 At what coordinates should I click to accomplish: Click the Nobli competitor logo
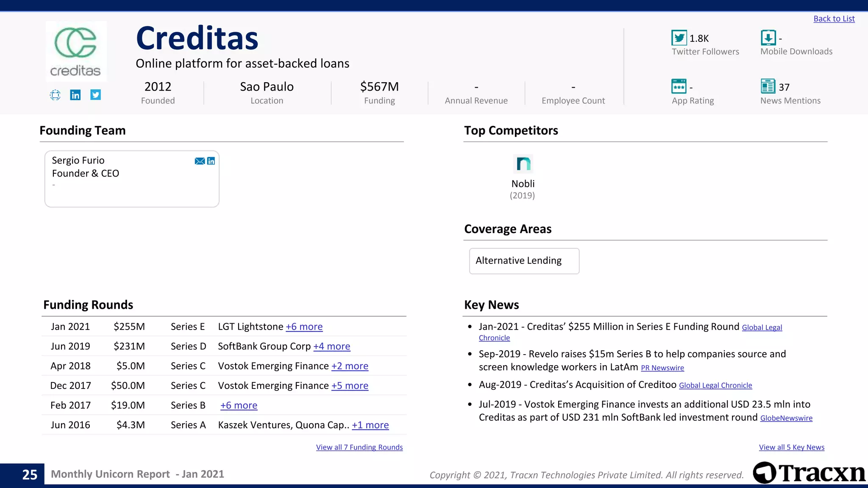[x=523, y=164]
